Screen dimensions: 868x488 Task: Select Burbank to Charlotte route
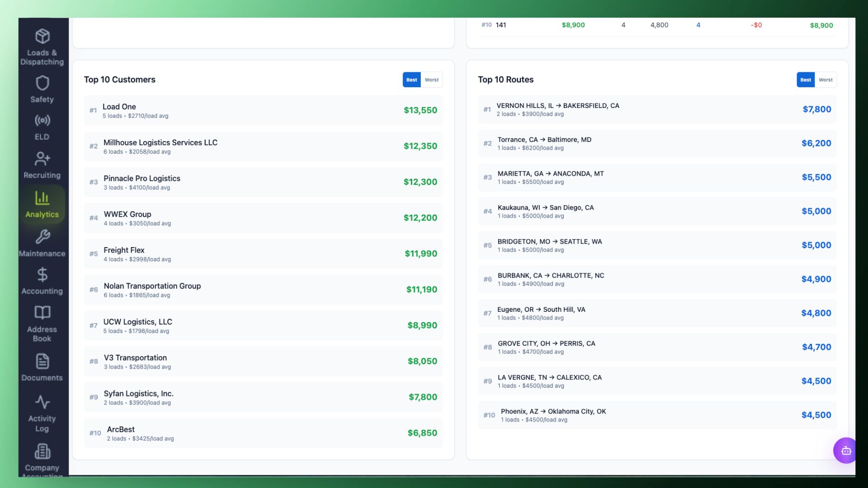click(657, 279)
